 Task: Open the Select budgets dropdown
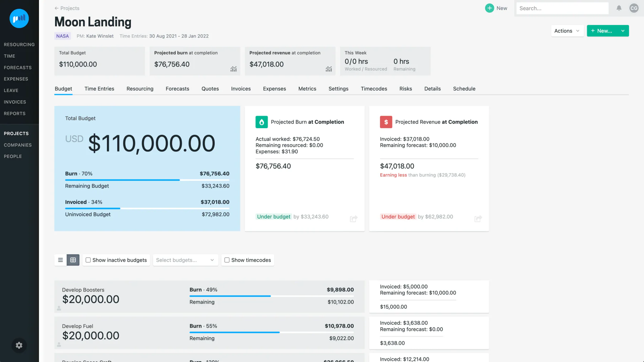(x=185, y=260)
